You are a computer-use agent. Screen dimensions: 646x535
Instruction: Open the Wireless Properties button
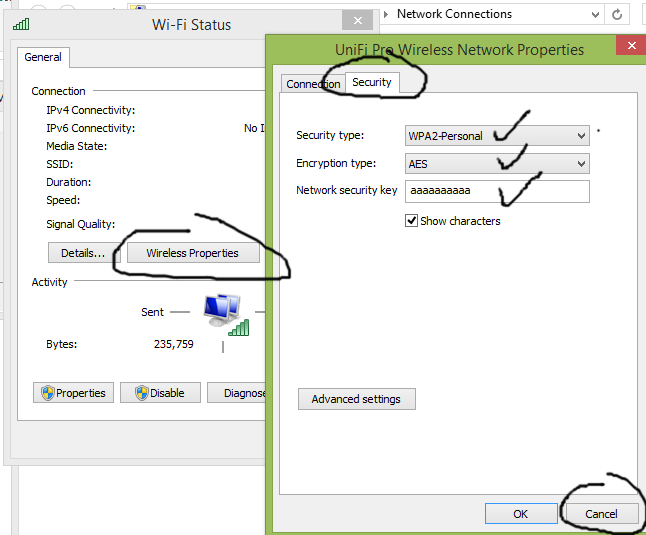pos(193,252)
